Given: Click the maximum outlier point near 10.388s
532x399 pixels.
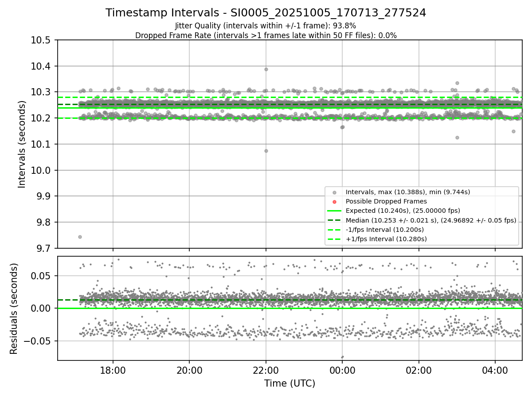Looking at the screenshot, I should click(266, 69).
